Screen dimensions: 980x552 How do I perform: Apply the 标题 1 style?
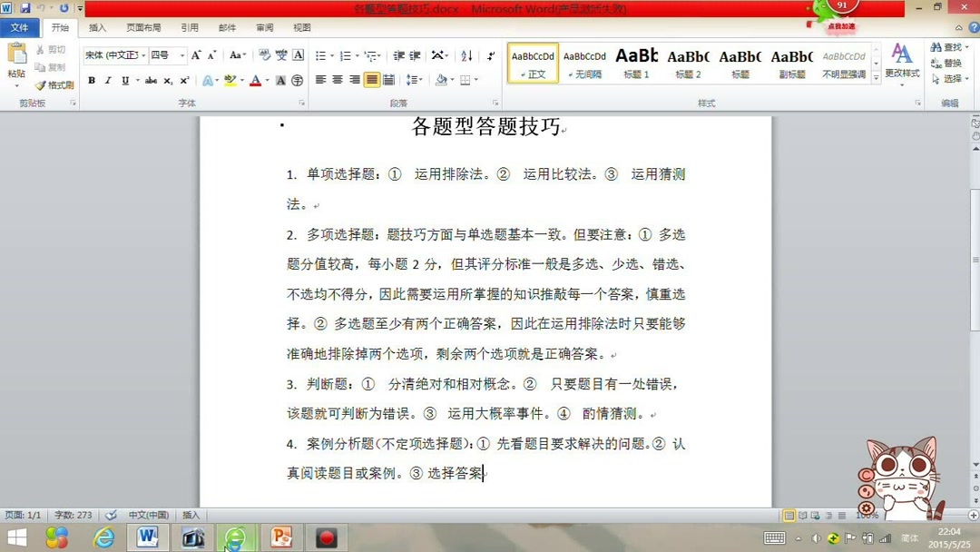click(636, 62)
